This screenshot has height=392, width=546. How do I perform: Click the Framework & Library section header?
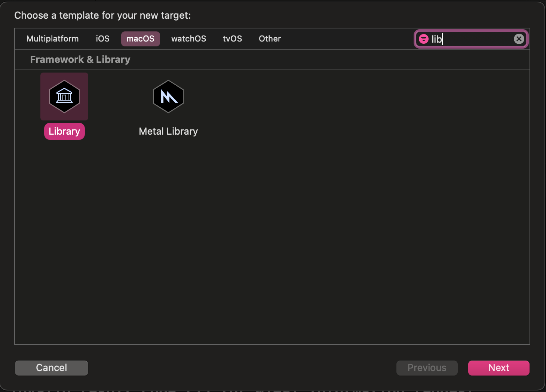tap(80, 59)
